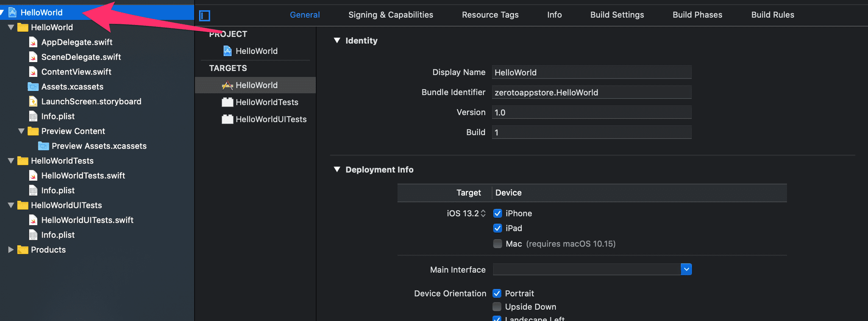This screenshot has height=321, width=868.
Task: Toggle the project and targets list sidebar icon
Action: [205, 16]
